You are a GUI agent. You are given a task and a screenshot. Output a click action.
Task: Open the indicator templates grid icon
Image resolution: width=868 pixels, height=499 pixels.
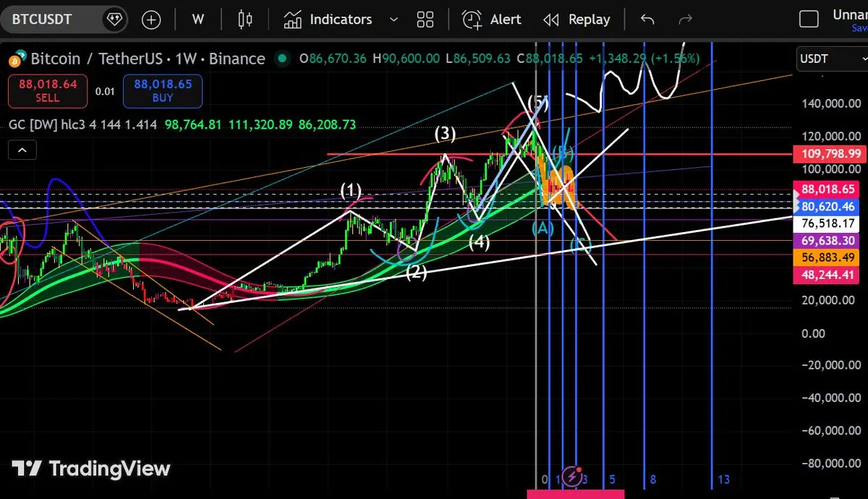click(425, 20)
